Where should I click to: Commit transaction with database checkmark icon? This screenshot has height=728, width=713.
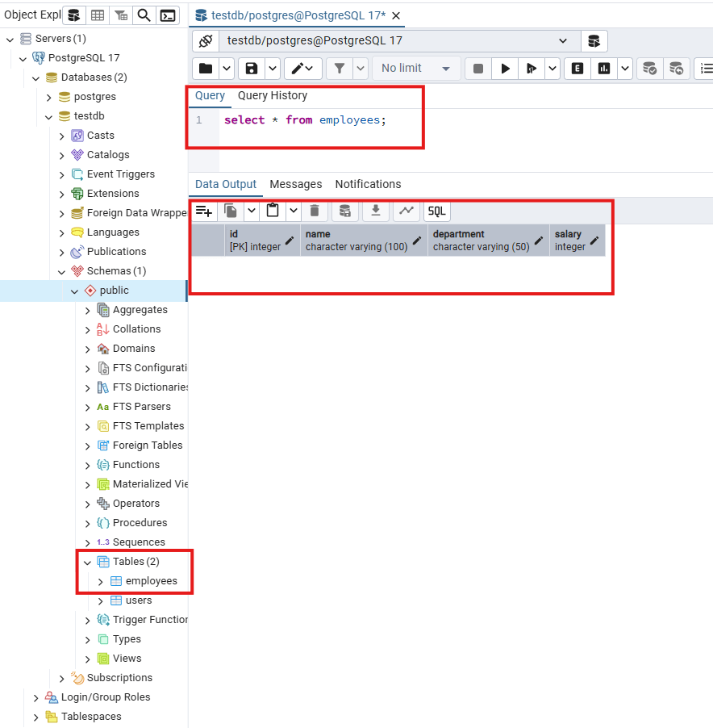(649, 69)
